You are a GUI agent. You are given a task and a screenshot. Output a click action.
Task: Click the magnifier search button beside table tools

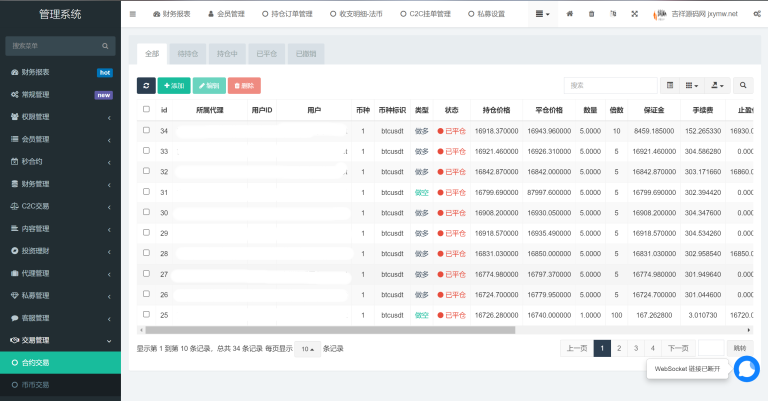(x=745, y=86)
